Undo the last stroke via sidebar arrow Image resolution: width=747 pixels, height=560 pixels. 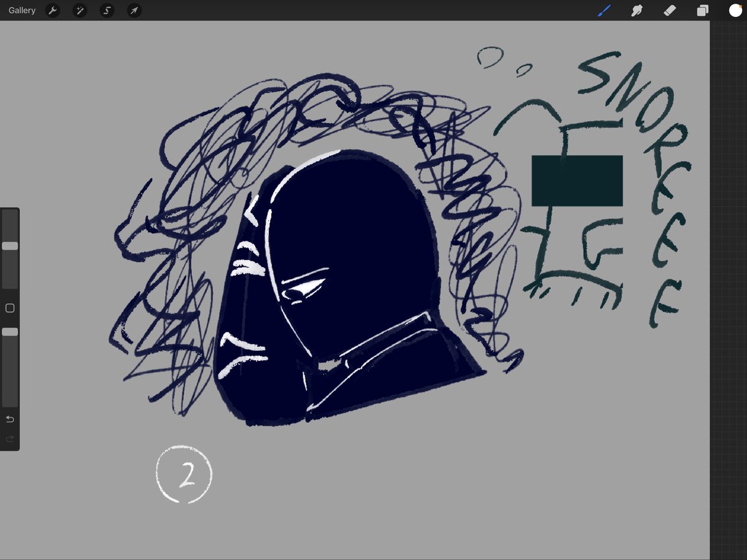coord(9,419)
